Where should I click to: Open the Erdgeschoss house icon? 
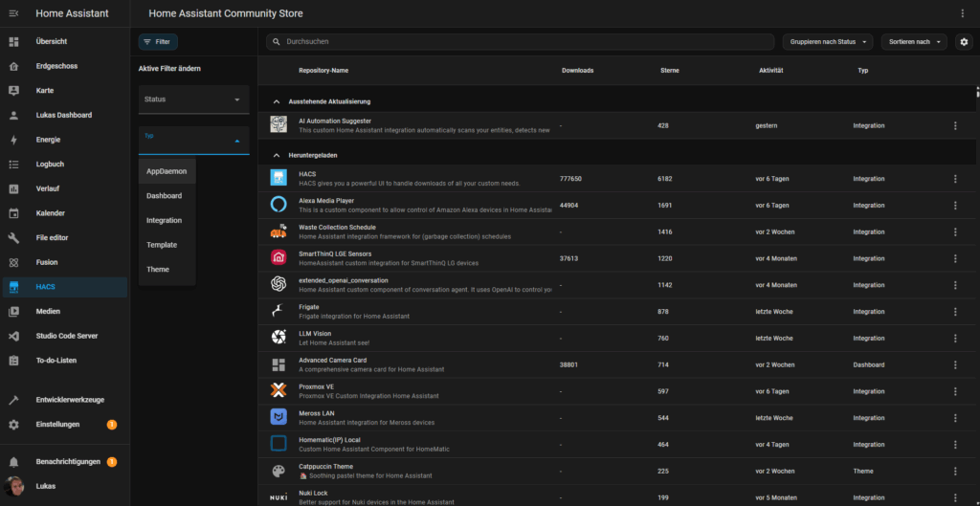click(13, 66)
